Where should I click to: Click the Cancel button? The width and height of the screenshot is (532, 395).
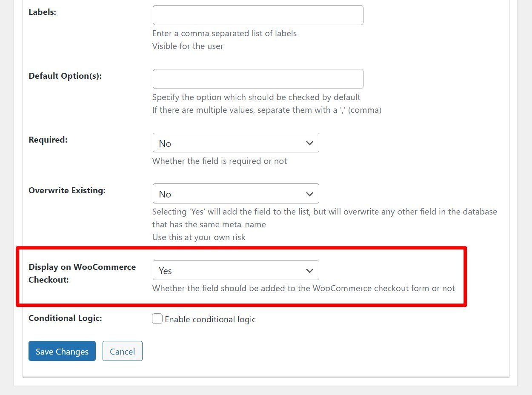click(123, 351)
